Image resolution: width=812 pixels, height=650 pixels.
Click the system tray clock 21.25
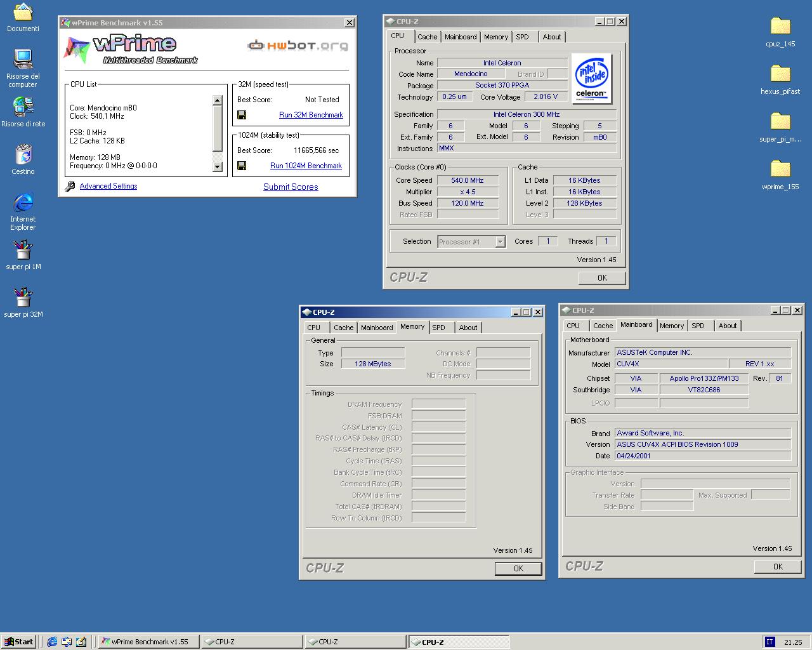tap(793, 642)
